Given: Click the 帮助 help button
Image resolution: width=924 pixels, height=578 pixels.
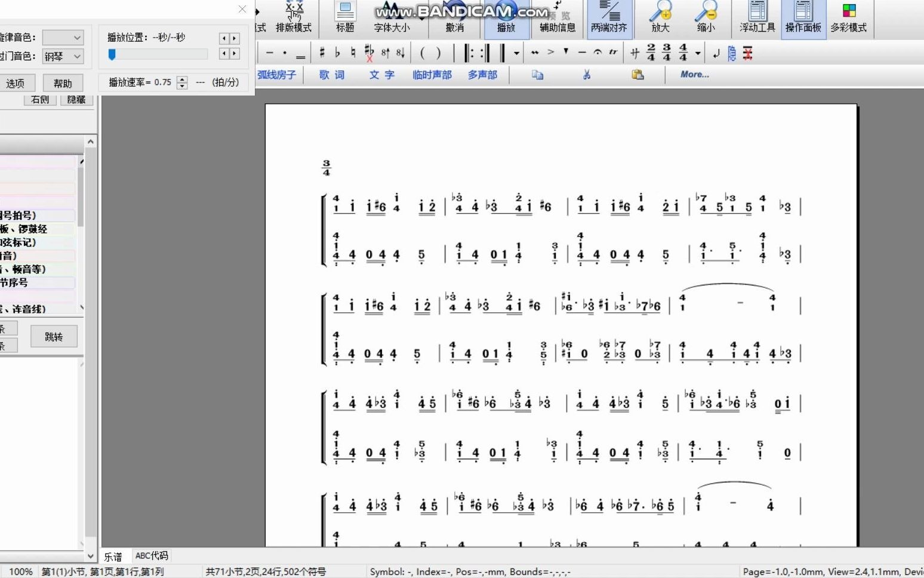Looking at the screenshot, I should click(63, 84).
